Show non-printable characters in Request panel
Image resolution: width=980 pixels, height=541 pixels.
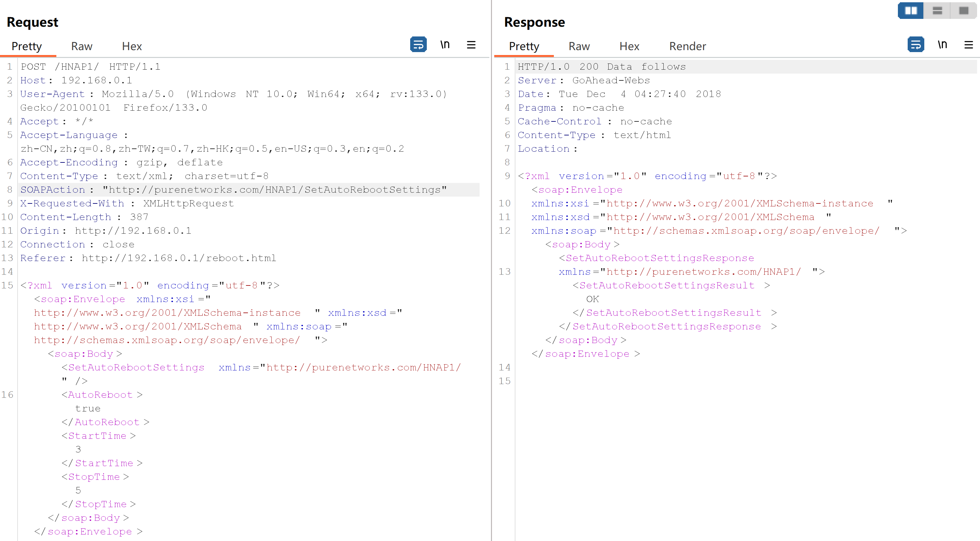445,45
